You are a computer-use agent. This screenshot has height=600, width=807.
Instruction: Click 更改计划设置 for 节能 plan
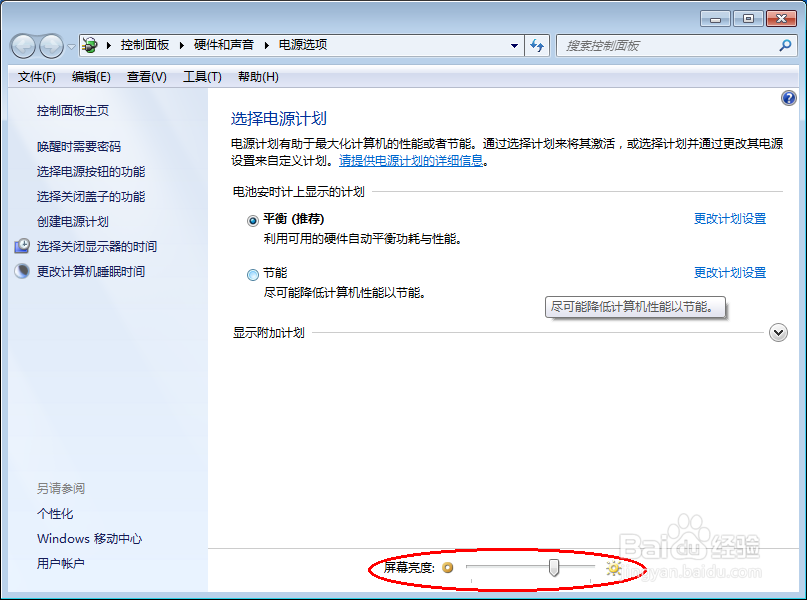(x=730, y=273)
